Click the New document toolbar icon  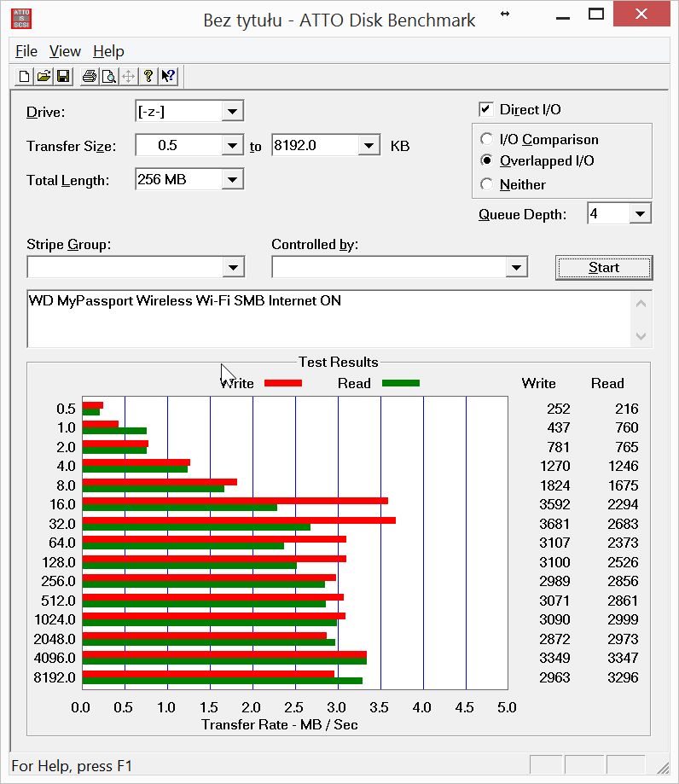24,76
